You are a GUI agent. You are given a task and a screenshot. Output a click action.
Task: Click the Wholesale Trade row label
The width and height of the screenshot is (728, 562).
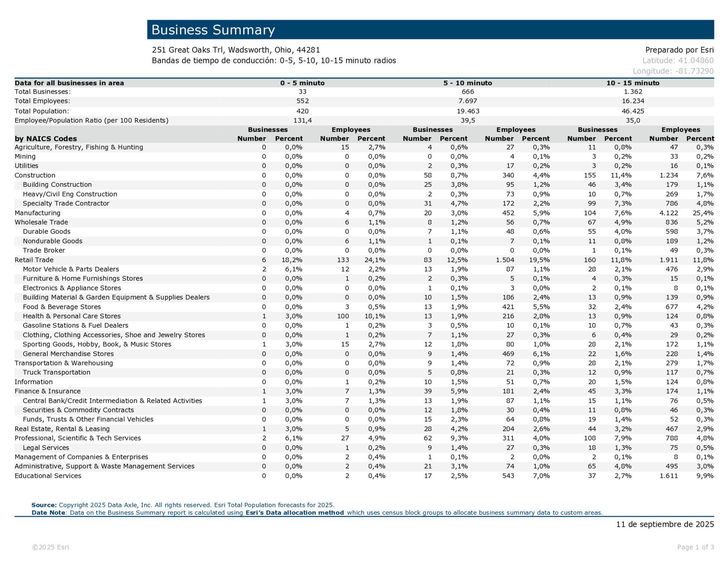41,222
